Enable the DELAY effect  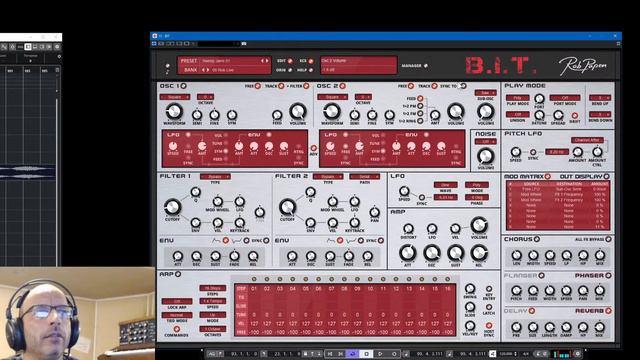click(532, 311)
